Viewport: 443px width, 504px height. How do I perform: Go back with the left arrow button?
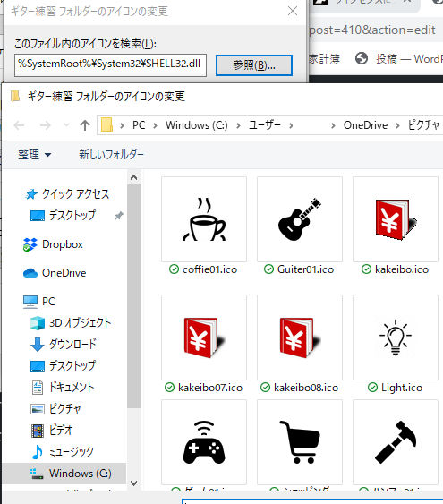click(20, 125)
